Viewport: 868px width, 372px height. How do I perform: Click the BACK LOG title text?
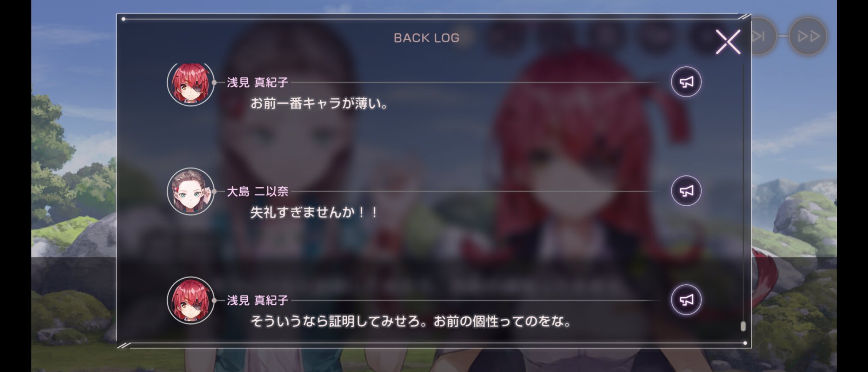pos(426,38)
